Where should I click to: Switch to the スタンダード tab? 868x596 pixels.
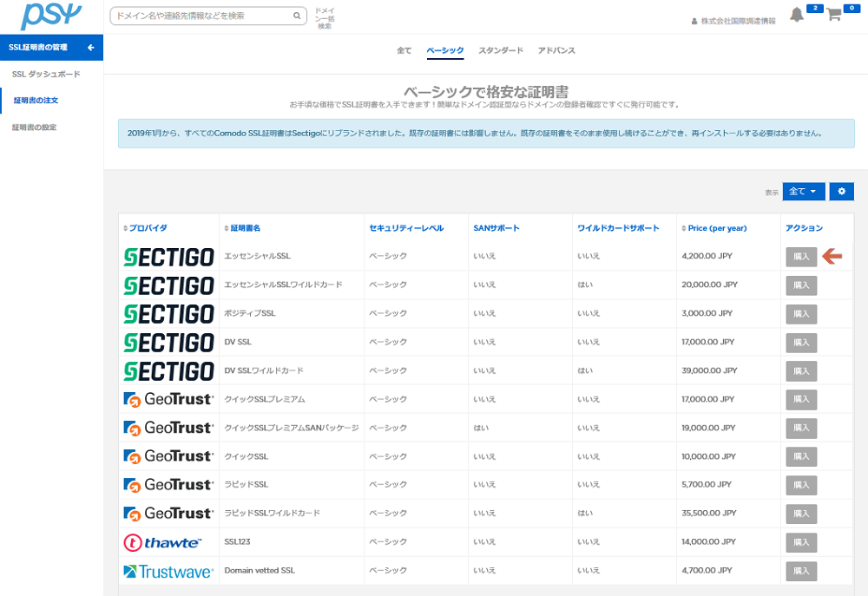pyautogui.click(x=501, y=50)
